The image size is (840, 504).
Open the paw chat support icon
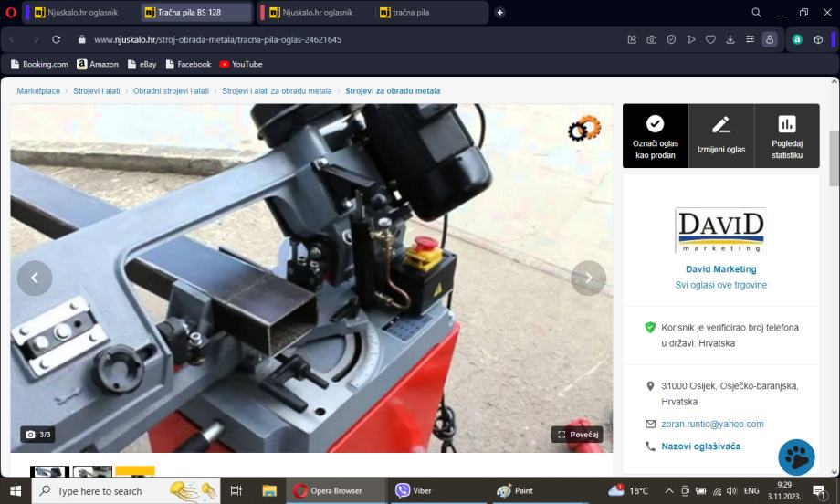tap(796, 457)
